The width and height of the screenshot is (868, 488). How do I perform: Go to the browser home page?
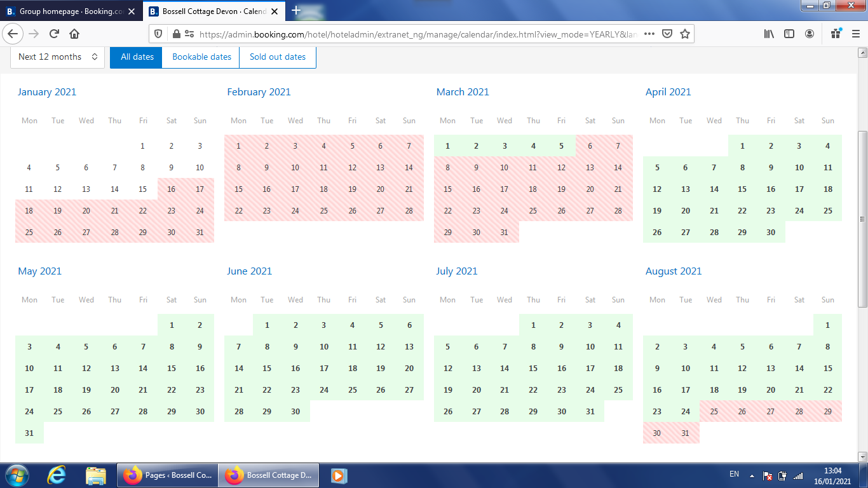[x=74, y=34]
